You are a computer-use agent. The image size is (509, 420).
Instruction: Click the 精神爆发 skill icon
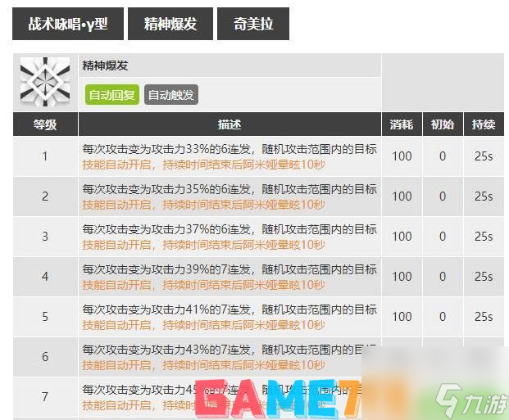45,82
